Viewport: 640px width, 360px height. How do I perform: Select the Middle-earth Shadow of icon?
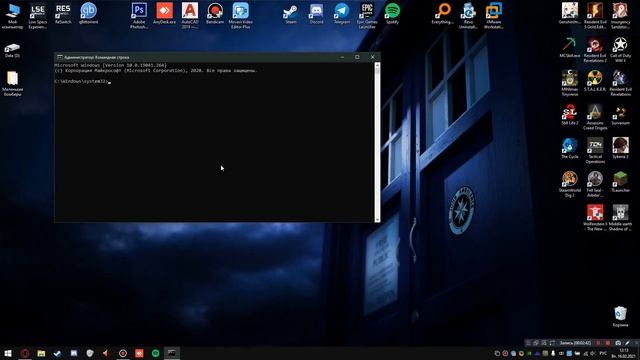coord(620,218)
